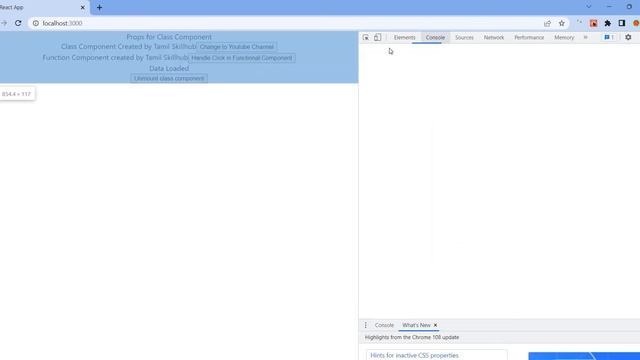Click the localhost:3000 address bar
This screenshot has width=640, height=360.
point(286,23)
